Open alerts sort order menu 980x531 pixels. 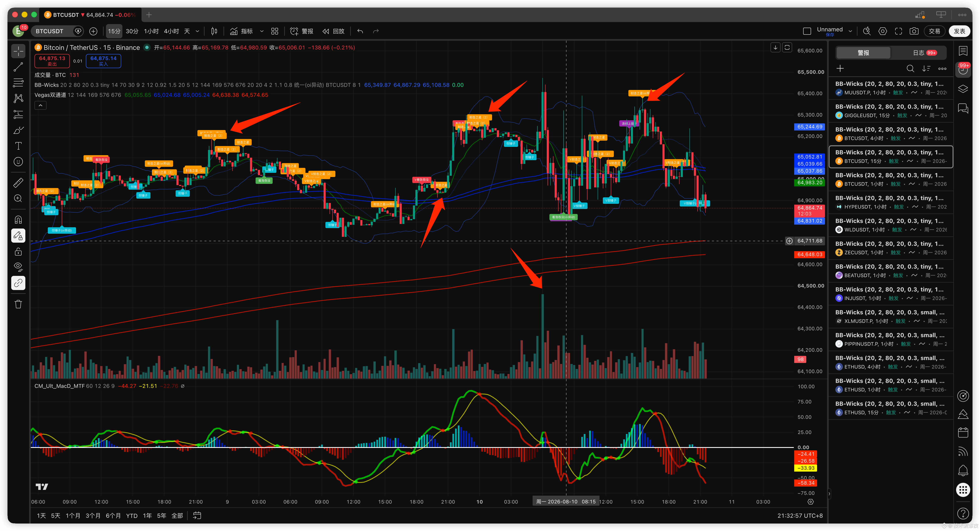pos(926,69)
